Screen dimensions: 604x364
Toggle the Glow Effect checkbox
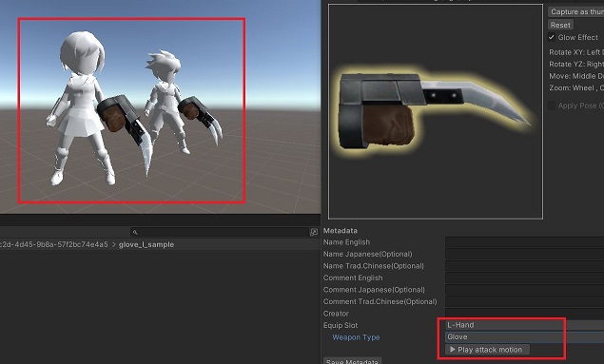tap(552, 37)
